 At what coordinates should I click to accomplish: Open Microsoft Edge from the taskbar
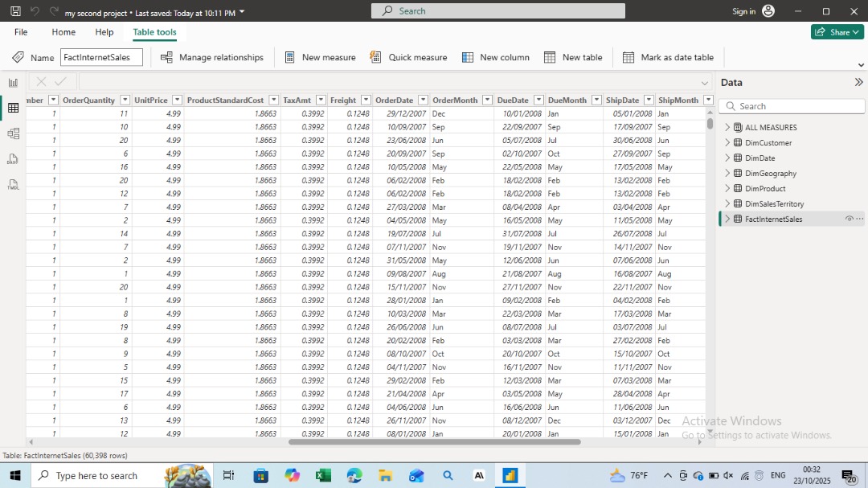(354, 475)
